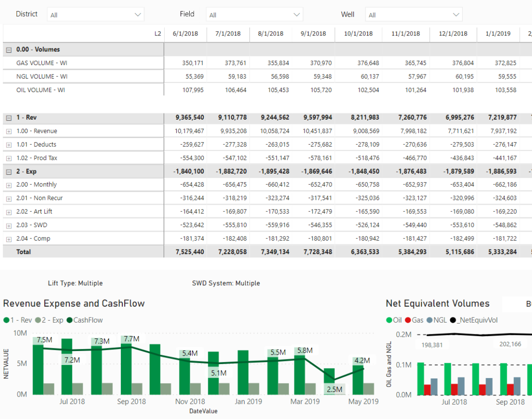Collapse the 0.00 - Volumes group
Viewport: 532px width, 419px height.
coord(9,50)
